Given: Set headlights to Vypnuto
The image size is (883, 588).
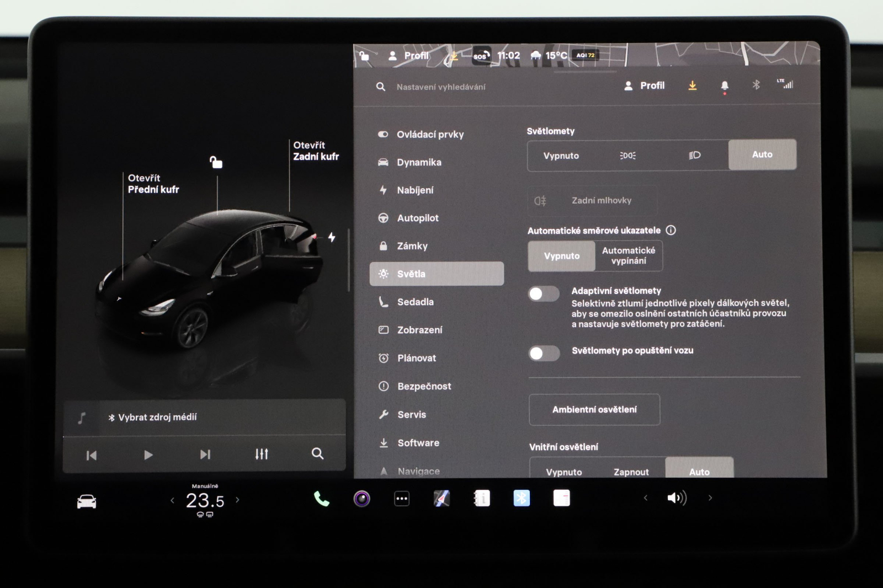Looking at the screenshot, I should [x=561, y=156].
